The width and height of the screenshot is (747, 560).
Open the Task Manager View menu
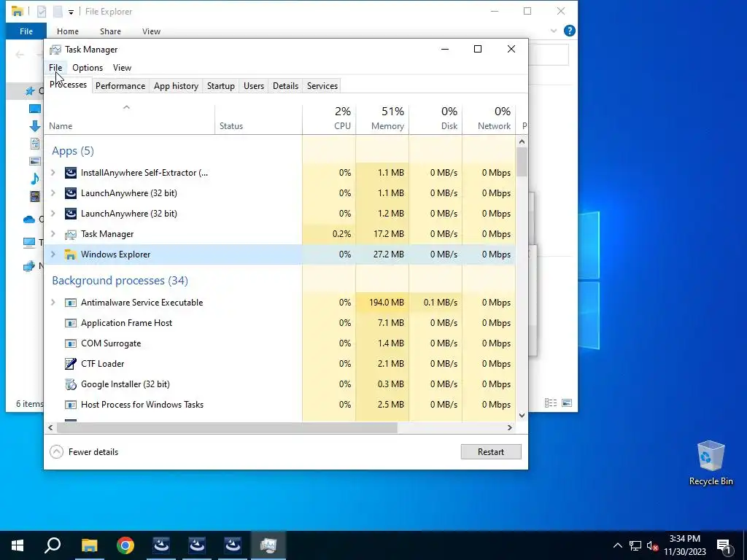click(122, 68)
